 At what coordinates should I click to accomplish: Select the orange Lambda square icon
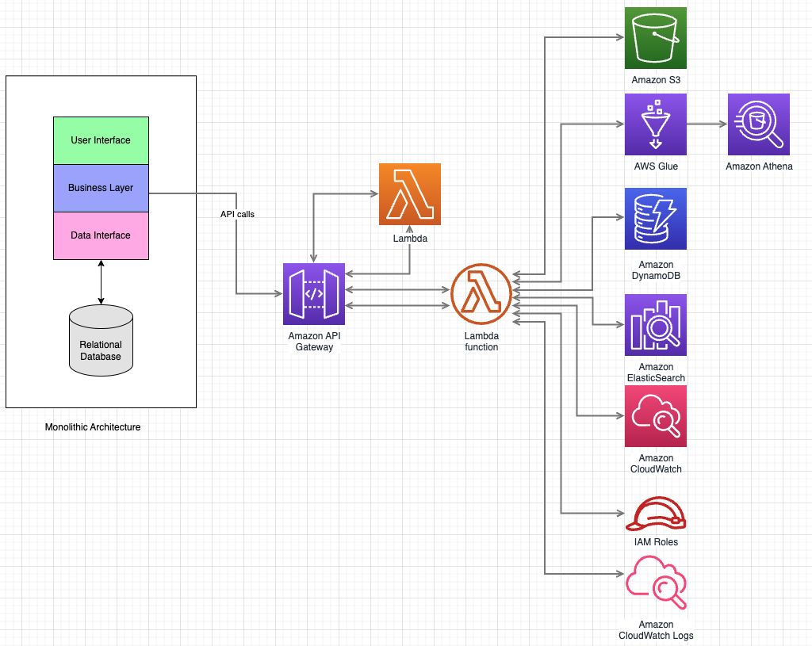410,194
